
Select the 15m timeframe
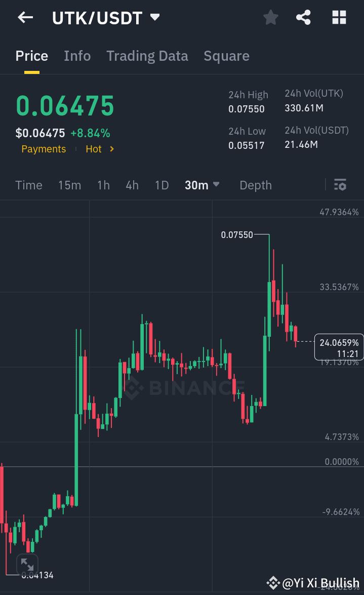point(69,185)
